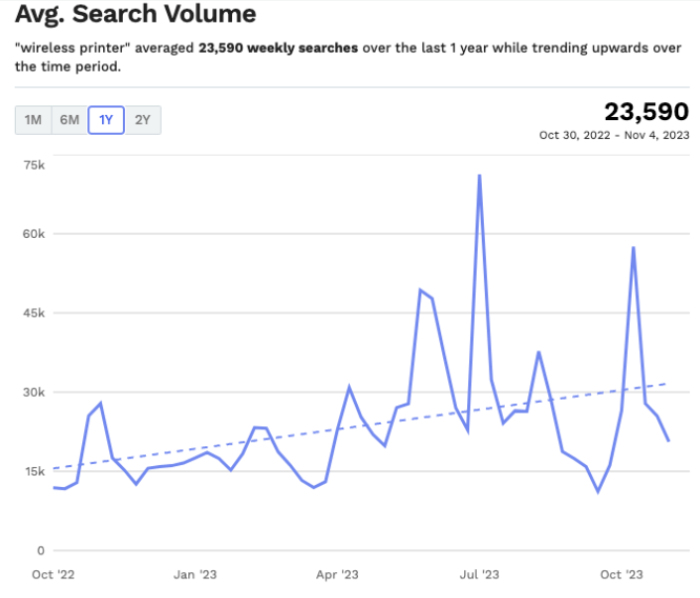Click the Apr '23 x-axis label
Screen dimensions: 700x598
pos(337,574)
